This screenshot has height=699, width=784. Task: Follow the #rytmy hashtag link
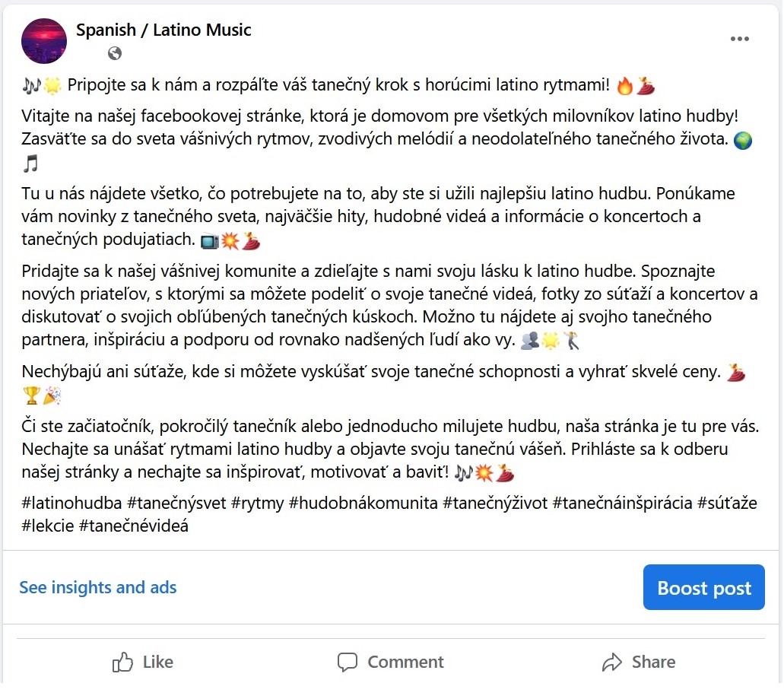click(258, 503)
